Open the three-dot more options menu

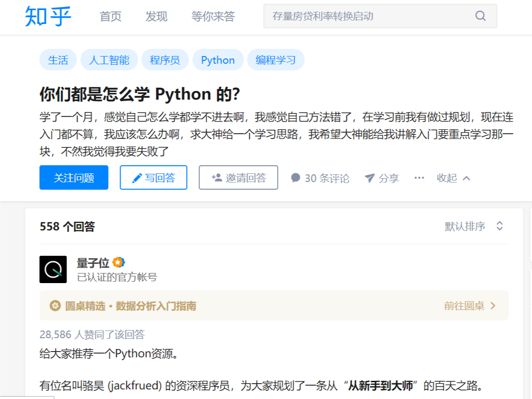419,178
